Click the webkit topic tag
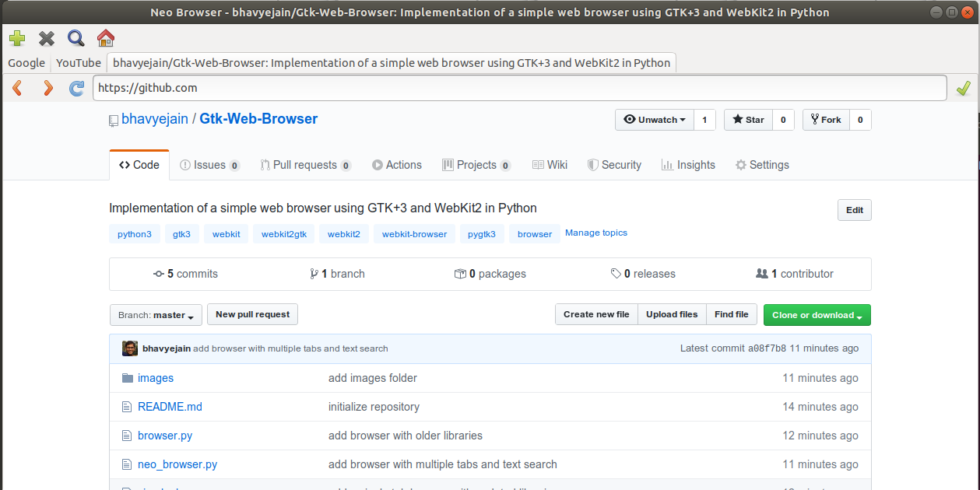The width and height of the screenshot is (980, 490). [x=227, y=234]
